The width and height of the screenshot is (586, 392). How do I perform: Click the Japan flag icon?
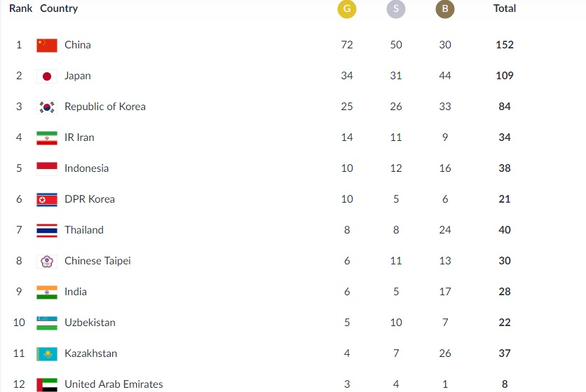tap(47, 76)
